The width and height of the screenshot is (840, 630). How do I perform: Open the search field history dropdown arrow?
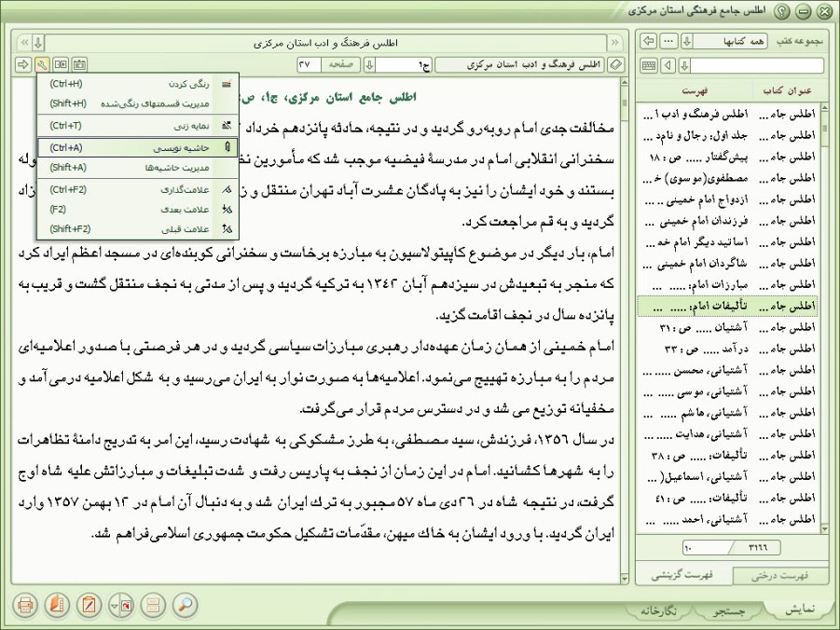[684, 66]
